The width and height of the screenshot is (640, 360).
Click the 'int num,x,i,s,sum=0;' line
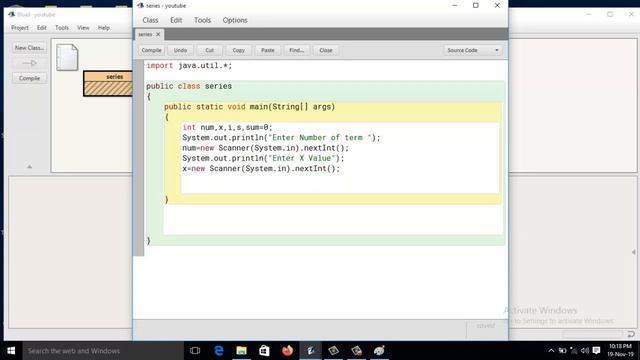227,127
